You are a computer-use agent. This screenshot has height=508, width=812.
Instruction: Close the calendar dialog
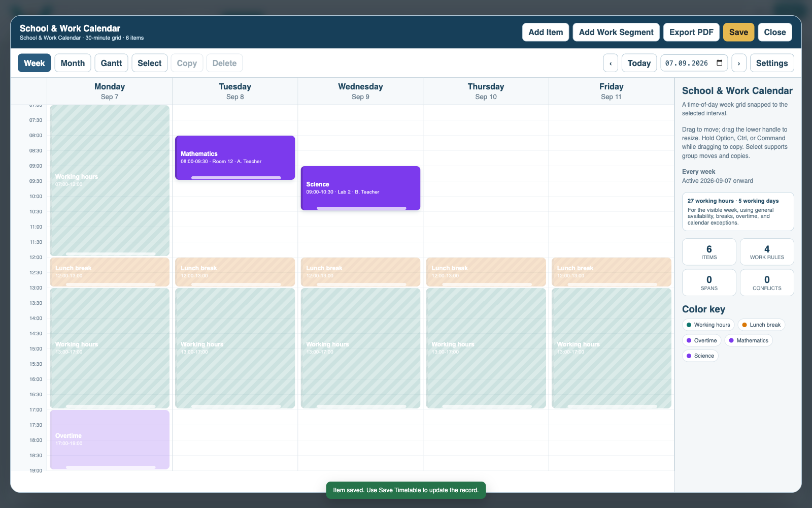point(775,32)
